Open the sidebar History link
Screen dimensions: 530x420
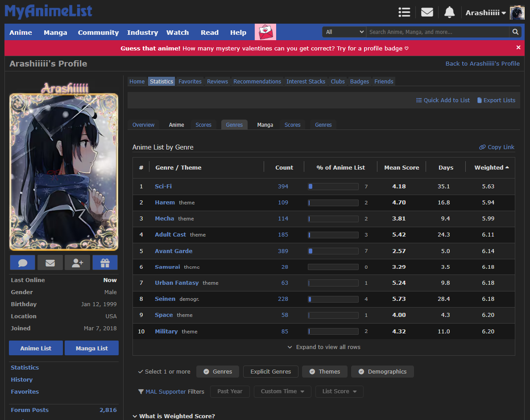pos(21,379)
